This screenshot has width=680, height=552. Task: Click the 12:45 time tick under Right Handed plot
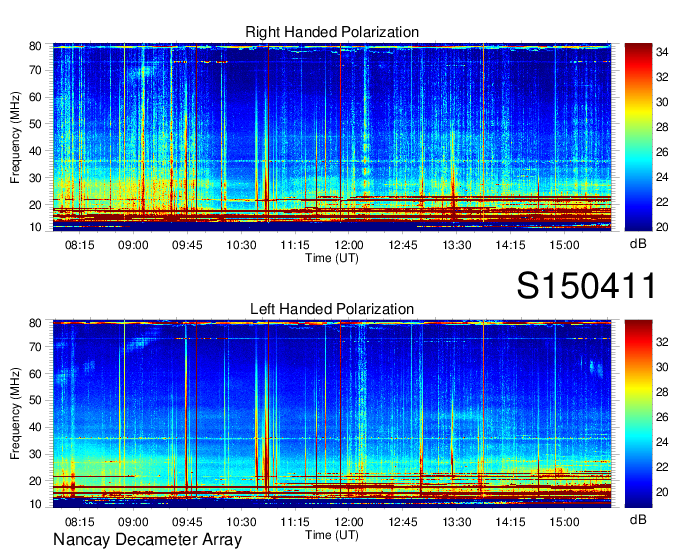coord(403,245)
